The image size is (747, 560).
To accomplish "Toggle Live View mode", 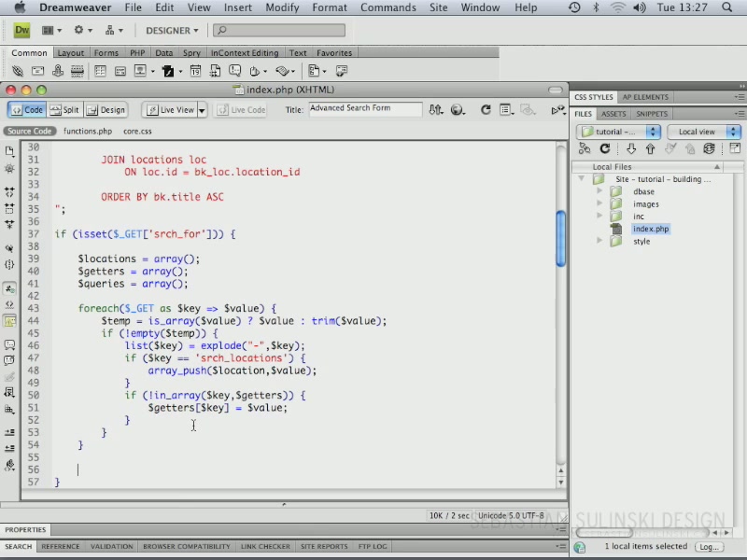I will pyautogui.click(x=171, y=110).
